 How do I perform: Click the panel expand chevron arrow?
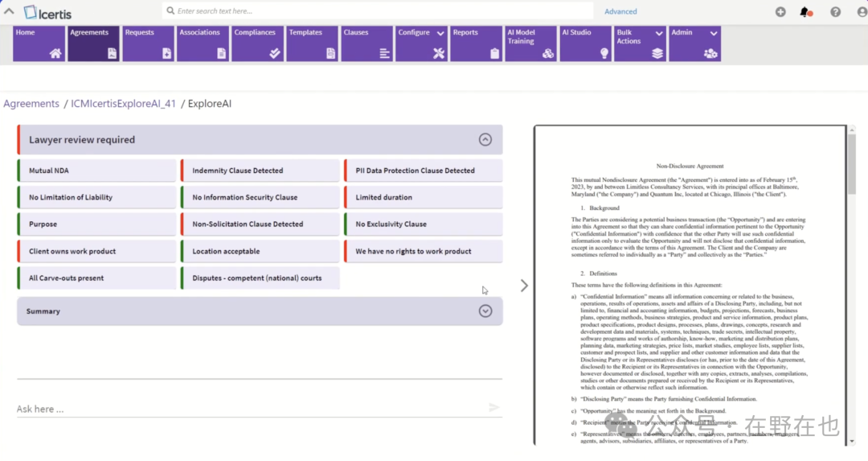click(x=524, y=286)
